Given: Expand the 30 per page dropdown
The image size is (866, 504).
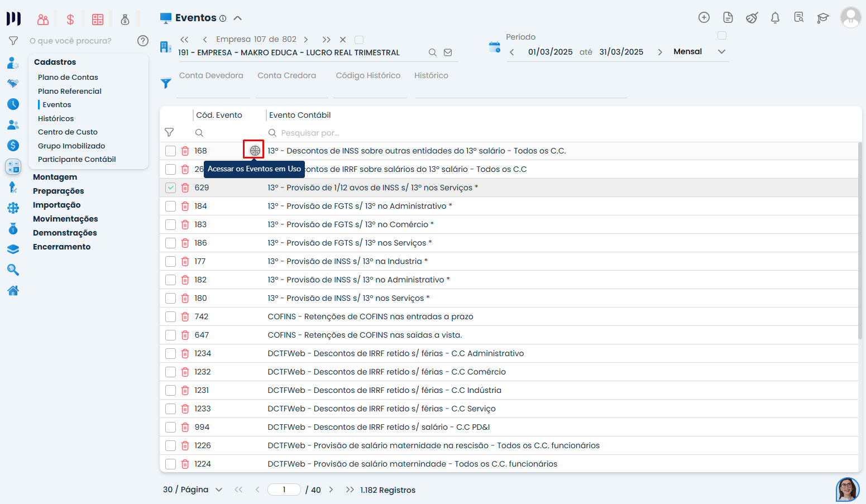Looking at the screenshot, I should click(218, 490).
